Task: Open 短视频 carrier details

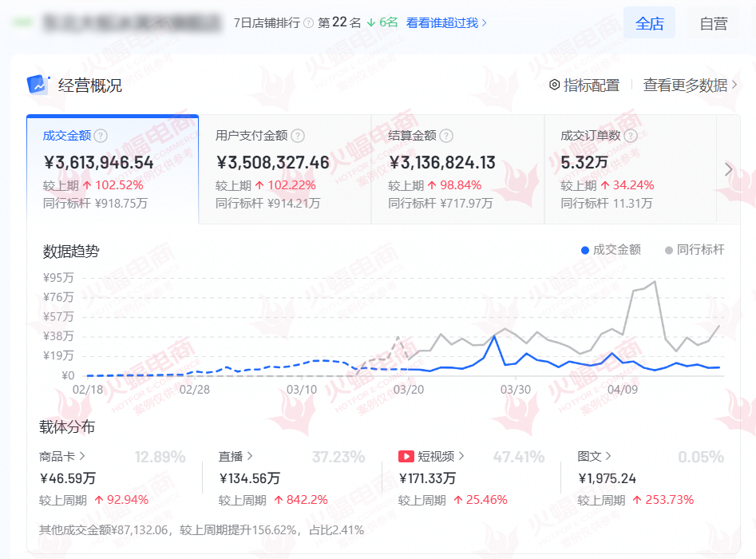Action: click(x=432, y=456)
